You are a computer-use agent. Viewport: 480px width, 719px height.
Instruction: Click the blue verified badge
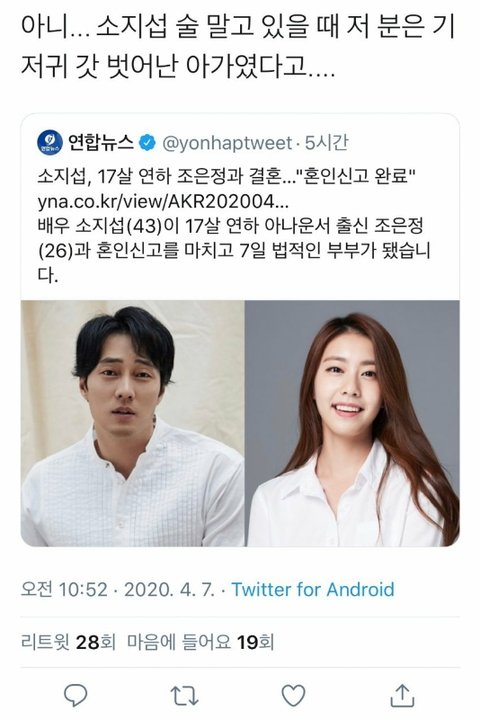[147, 143]
